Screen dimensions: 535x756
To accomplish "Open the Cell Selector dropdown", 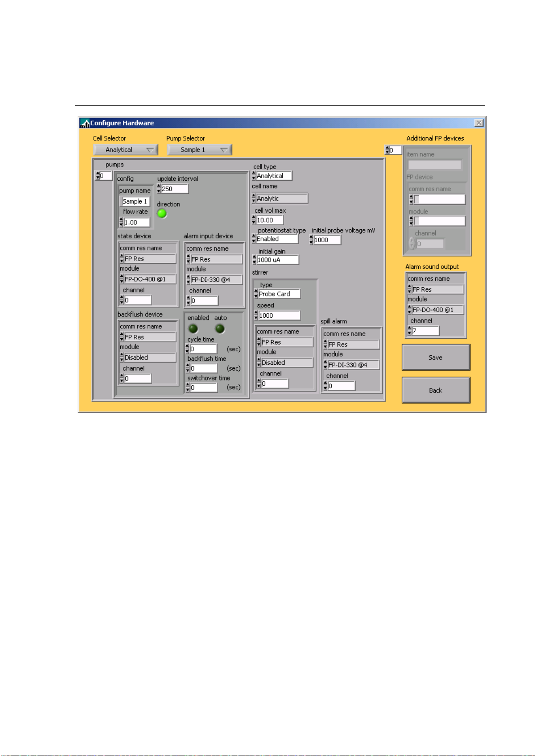I will pos(126,150).
